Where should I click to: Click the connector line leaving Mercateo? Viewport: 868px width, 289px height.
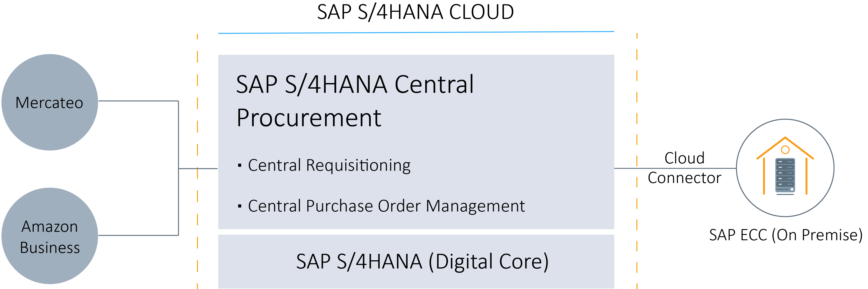point(138,101)
